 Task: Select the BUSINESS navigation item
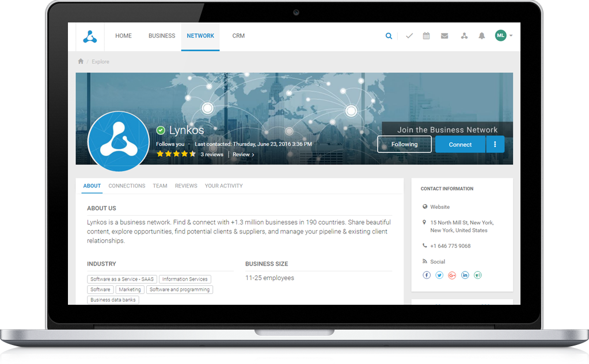click(162, 36)
